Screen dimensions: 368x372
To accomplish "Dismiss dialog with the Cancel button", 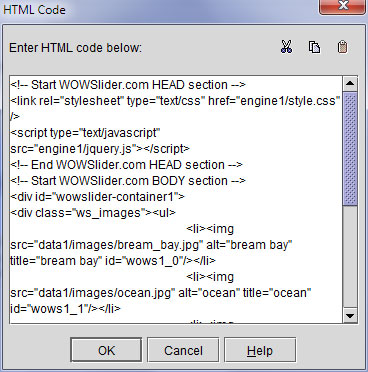I will pos(183,350).
